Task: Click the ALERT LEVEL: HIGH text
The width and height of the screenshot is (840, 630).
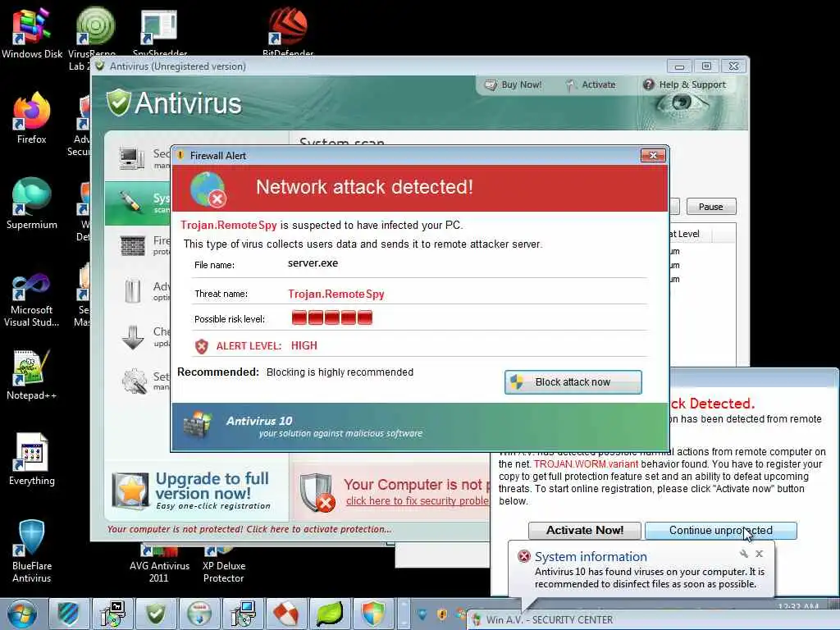Action: pos(267,346)
